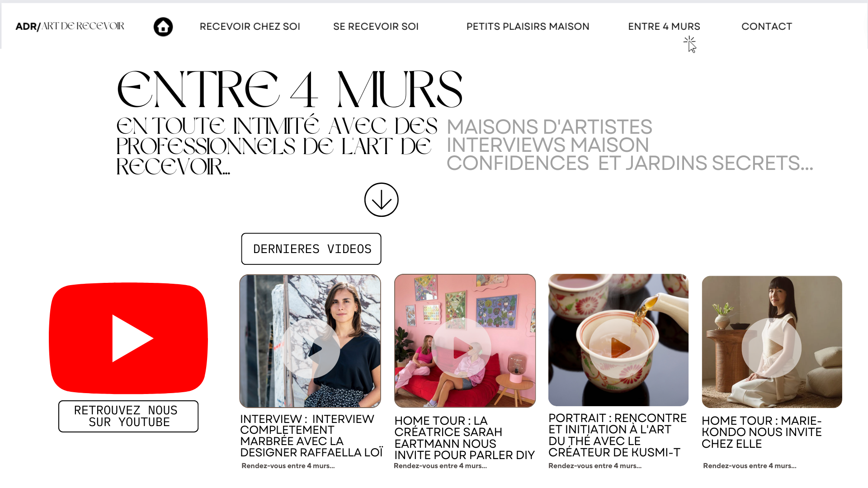Open Home Tour Sarah Eartmann title link
This screenshot has height=488, width=868.
pyautogui.click(x=464, y=438)
